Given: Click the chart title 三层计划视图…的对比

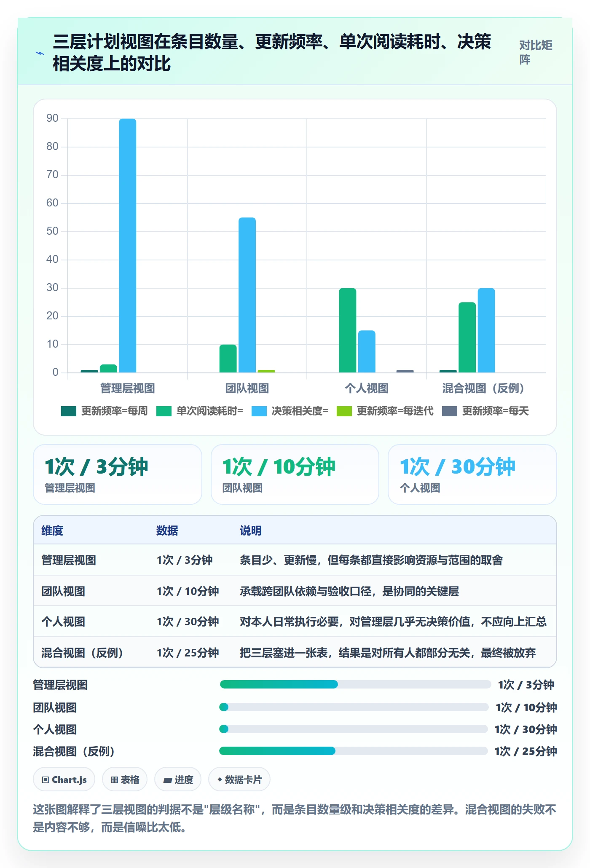Looking at the screenshot, I should (x=272, y=53).
